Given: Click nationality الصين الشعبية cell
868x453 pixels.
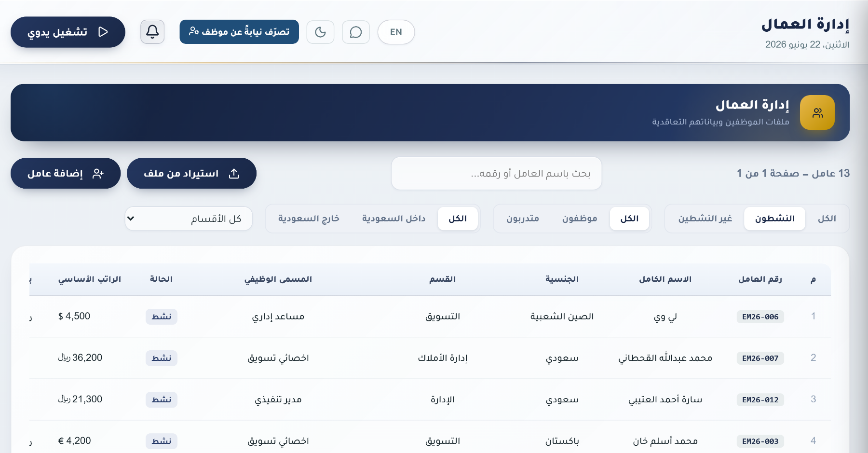Looking at the screenshot, I should 562,317.
